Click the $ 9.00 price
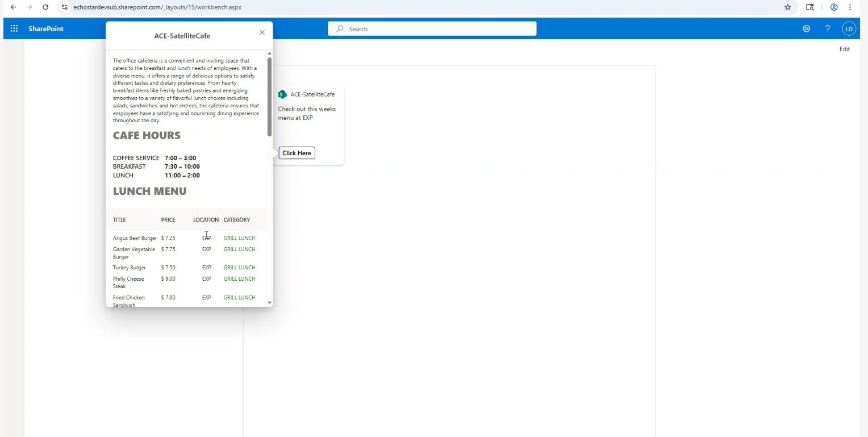 coord(168,279)
